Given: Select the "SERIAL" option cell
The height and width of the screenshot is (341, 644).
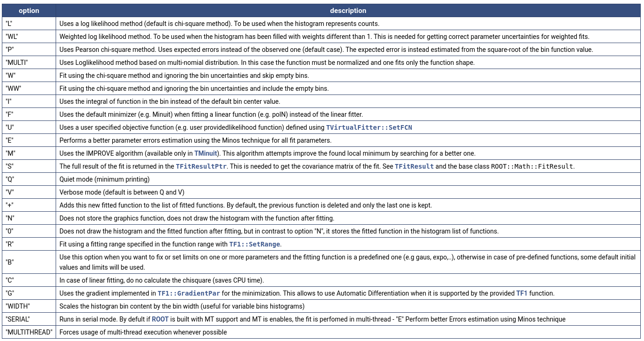Looking at the screenshot, I should [x=29, y=319].
